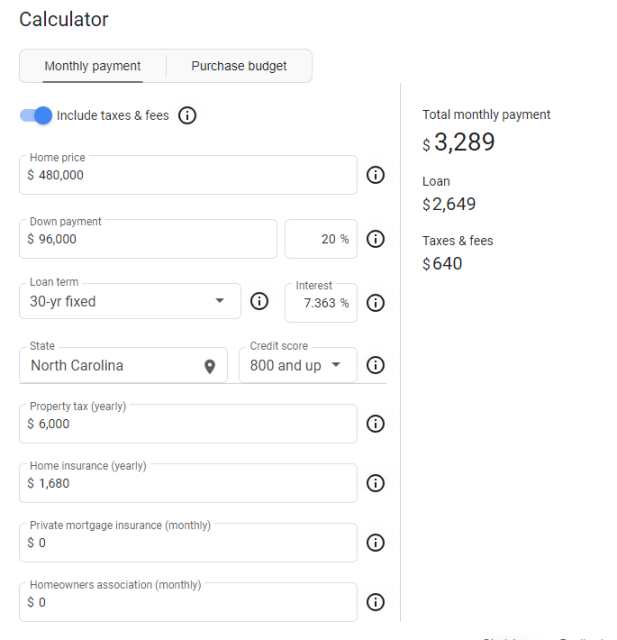Open Private mortgage insurance info icon
The width and height of the screenshot is (617, 640).
[375, 543]
